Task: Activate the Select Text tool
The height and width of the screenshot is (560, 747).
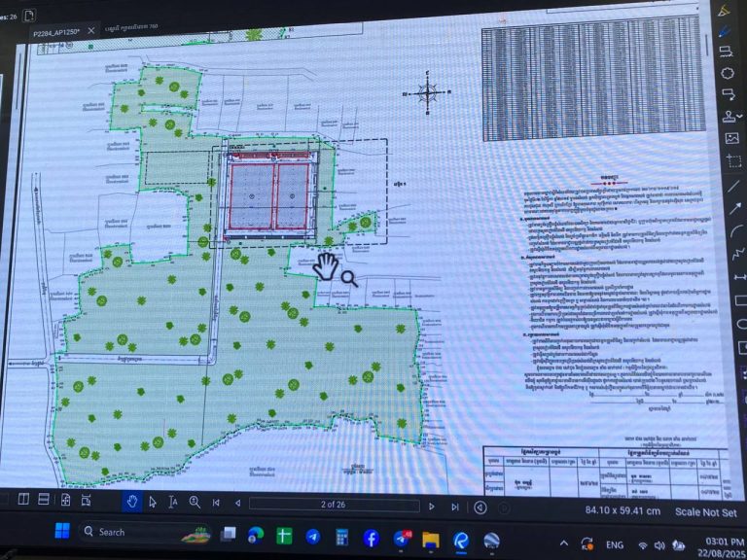Action: point(173,502)
